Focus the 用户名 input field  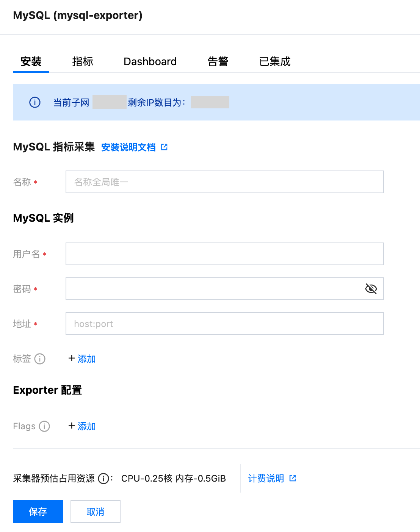coord(225,254)
